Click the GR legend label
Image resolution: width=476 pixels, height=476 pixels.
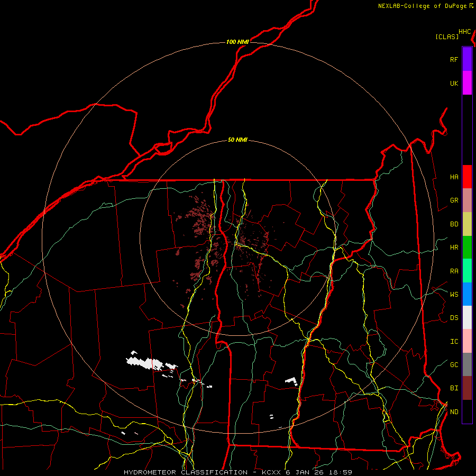(x=454, y=200)
